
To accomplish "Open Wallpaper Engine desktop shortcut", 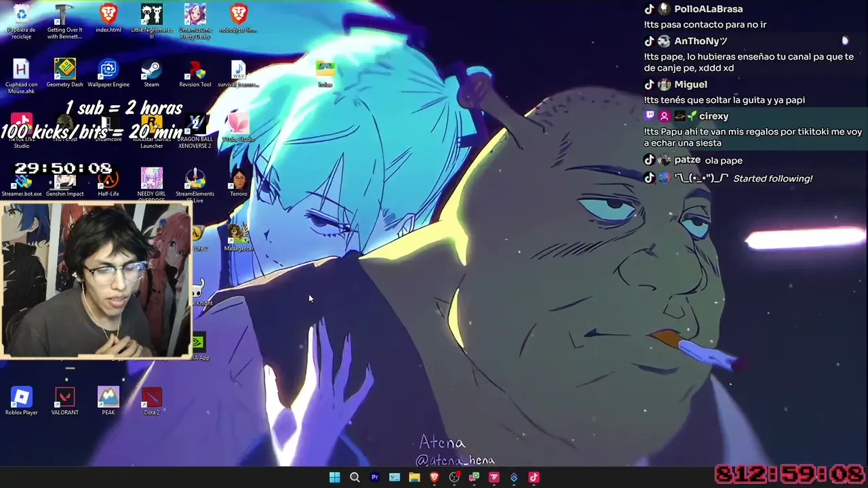I will [108, 73].
